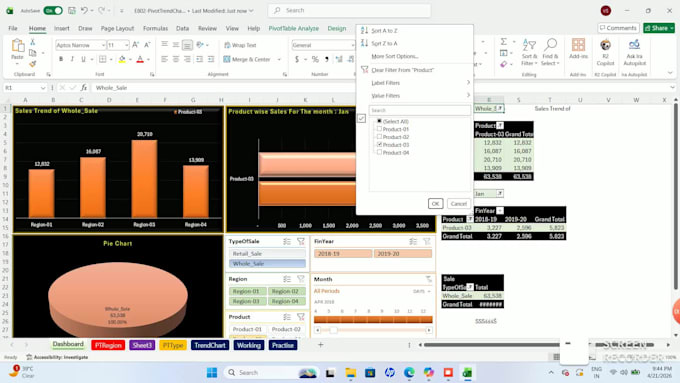Screen dimensions: 680x383
Task: Open File Explorer from taskbar
Action: (x=350, y=373)
